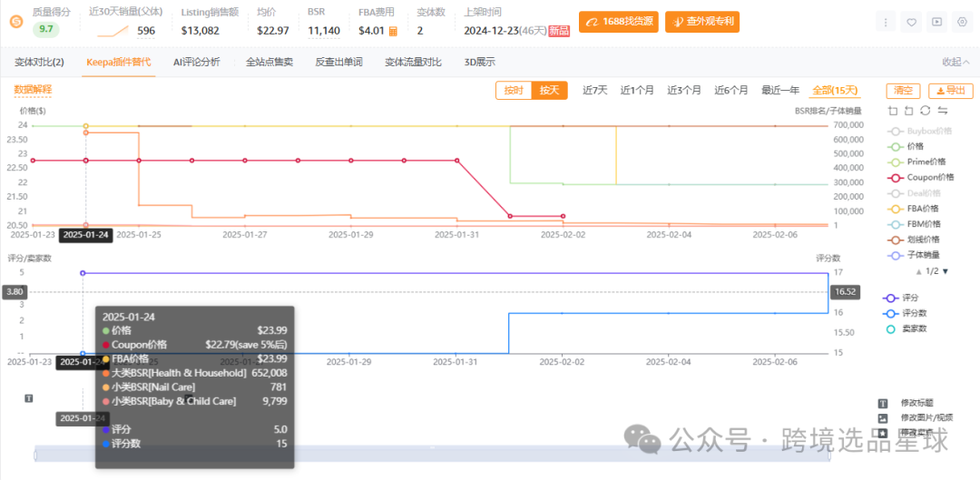Select 全部(15天) time range
Image resolution: width=980 pixels, height=480 pixels.
pyautogui.click(x=835, y=91)
